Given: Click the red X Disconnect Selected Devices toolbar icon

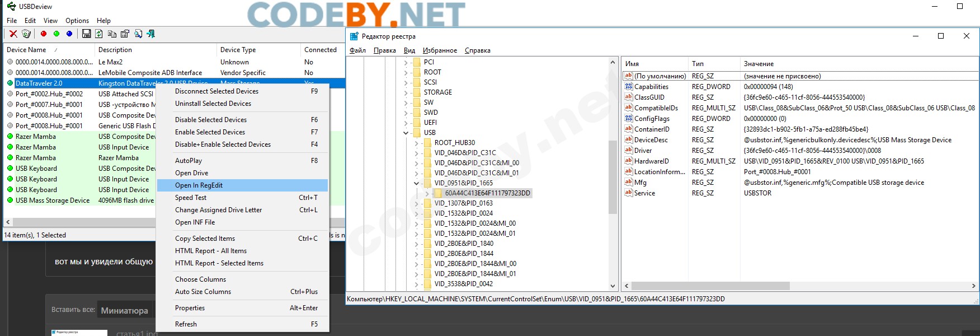Looking at the screenshot, I should pos(13,34).
